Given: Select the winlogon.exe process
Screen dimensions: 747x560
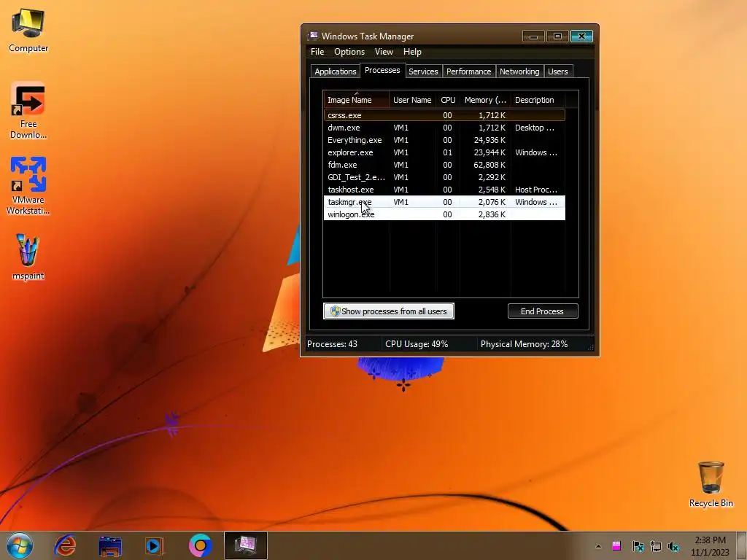Looking at the screenshot, I should (444, 214).
